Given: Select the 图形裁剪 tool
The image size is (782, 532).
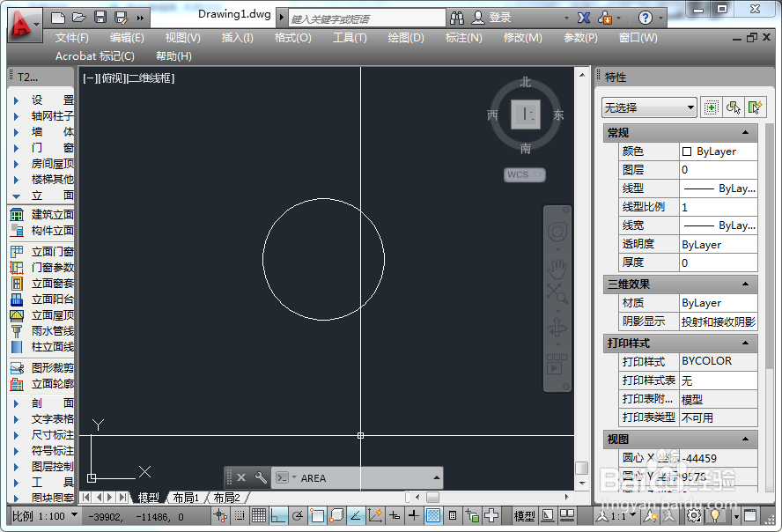Looking at the screenshot, I should (42, 368).
